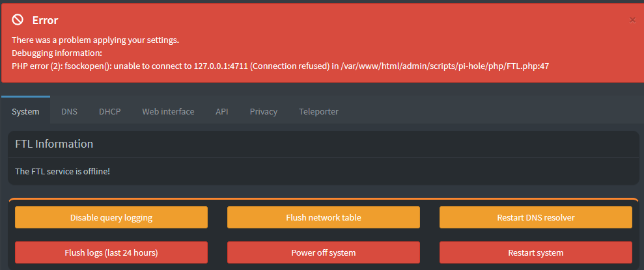Click the FTL service is offline message

click(63, 171)
